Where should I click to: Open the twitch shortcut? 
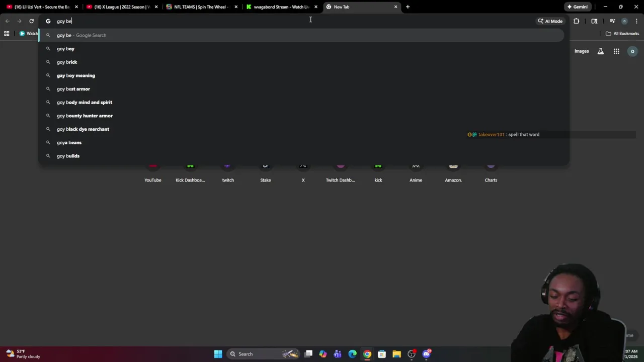[x=228, y=173]
